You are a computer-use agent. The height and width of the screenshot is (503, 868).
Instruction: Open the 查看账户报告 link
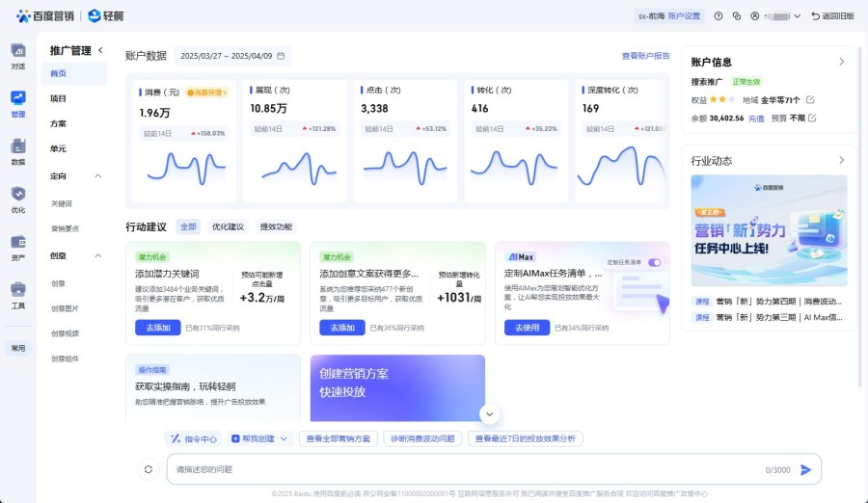click(x=645, y=56)
